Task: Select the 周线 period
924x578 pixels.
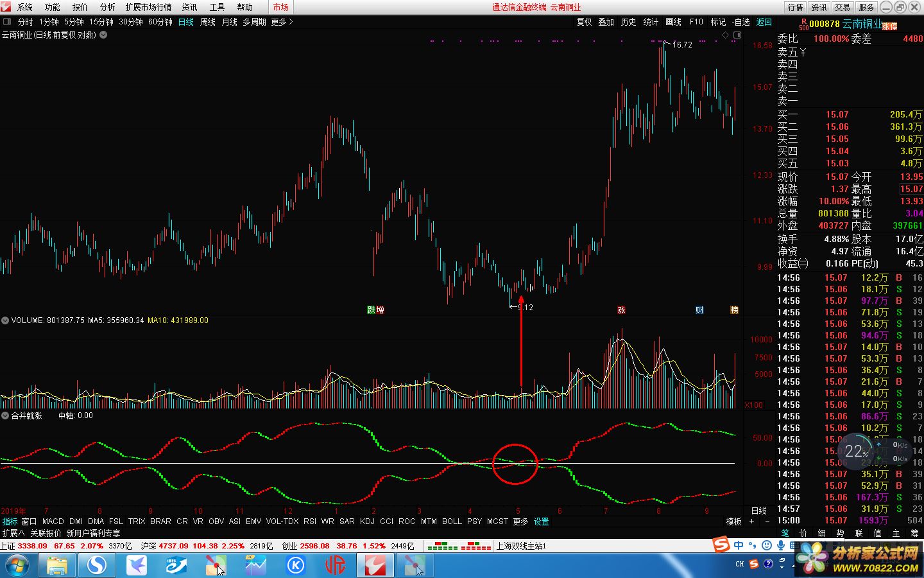Action: (x=207, y=22)
